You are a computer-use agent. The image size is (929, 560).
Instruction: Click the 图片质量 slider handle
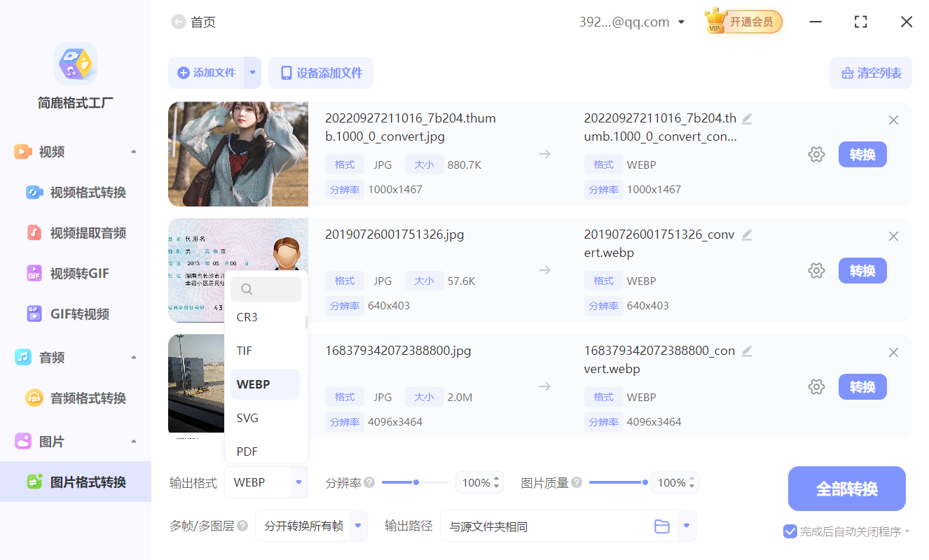645,482
